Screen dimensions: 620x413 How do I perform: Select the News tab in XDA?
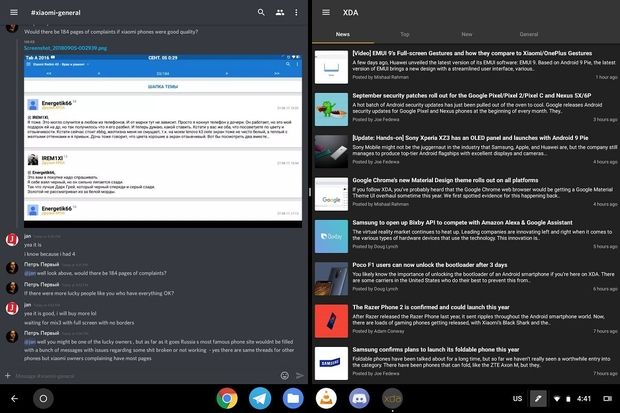click(x=343, y=34)
